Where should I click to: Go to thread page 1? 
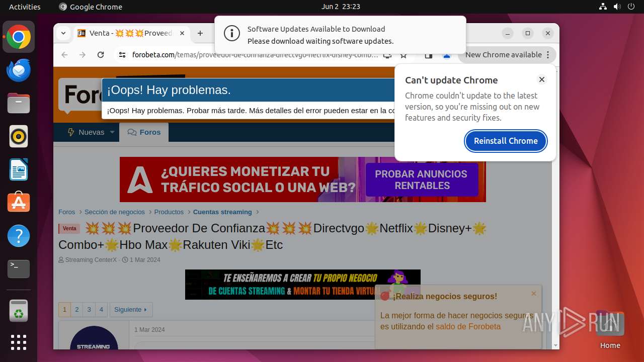64,310
